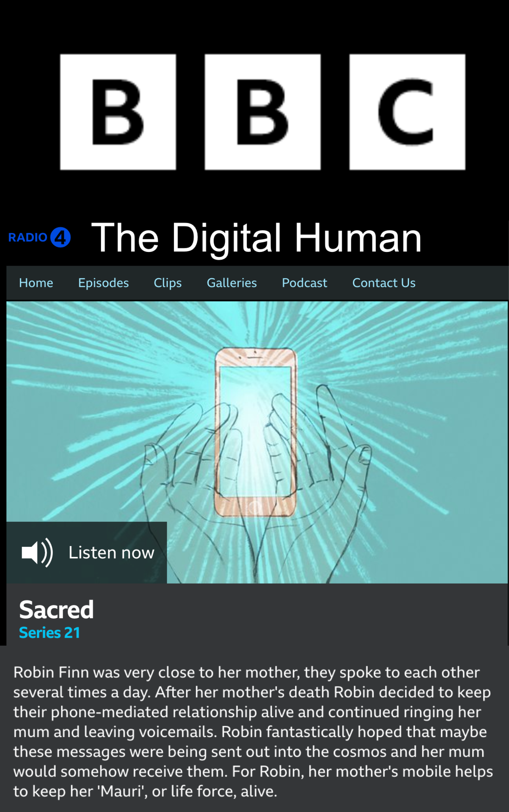Go to the Home tab
Image resolution: width=509 pixels, height=812 pixels.
click(x=36, y=283)
